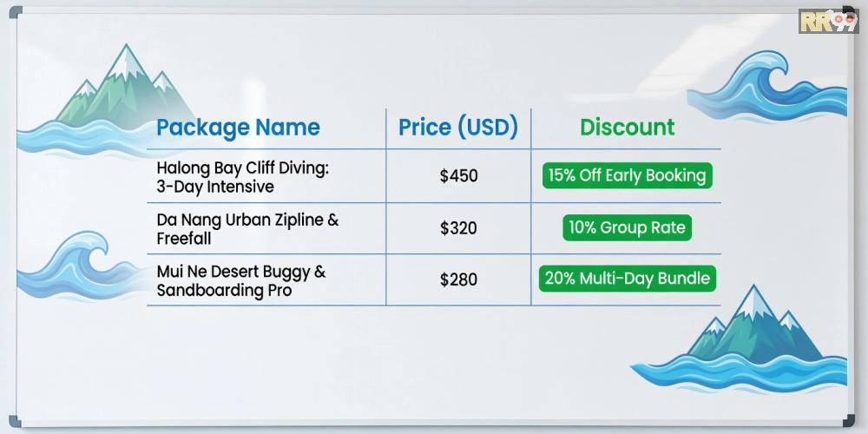Click the small left peak of the bottom-right mountain
868x434 pixels.
tap(716, 330)
